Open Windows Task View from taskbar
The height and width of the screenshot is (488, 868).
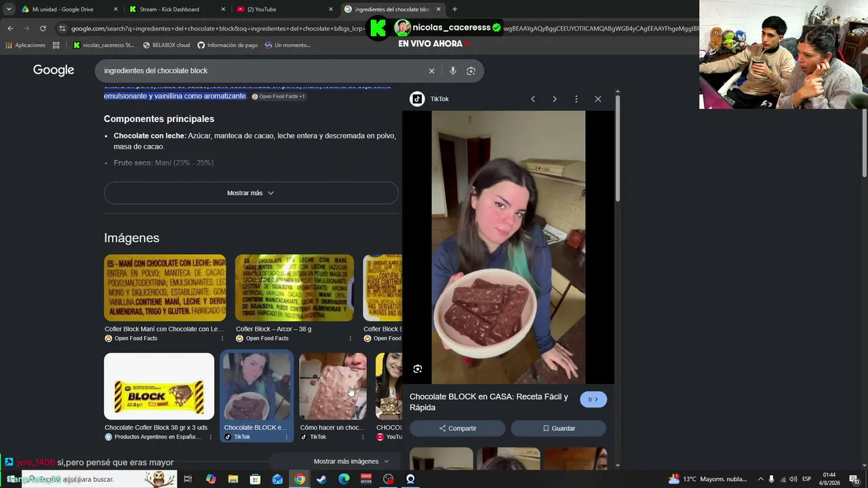coord(188,479)
